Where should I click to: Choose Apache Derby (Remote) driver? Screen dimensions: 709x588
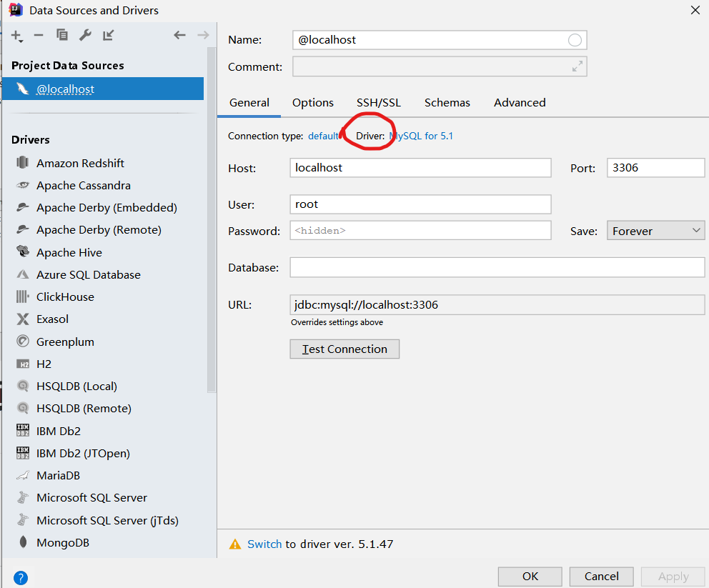(x=99, y=229)
